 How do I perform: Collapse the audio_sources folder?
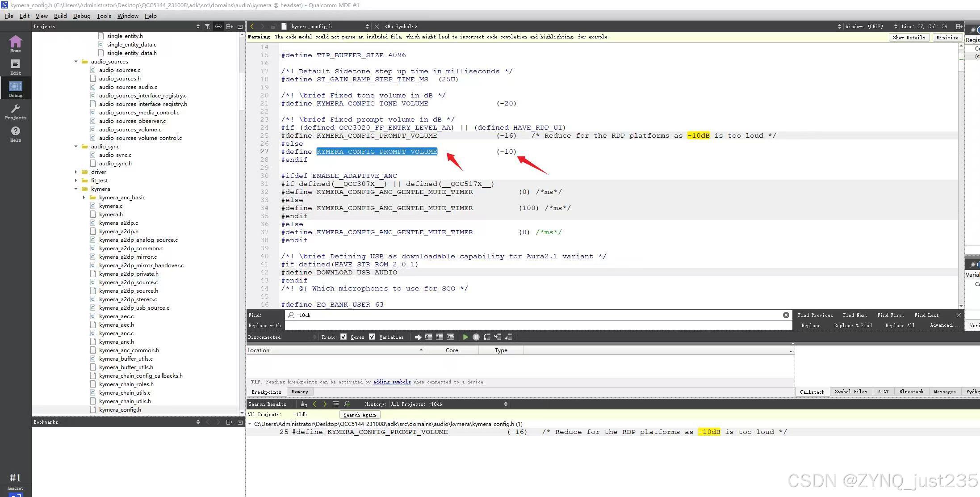[76, 62]
